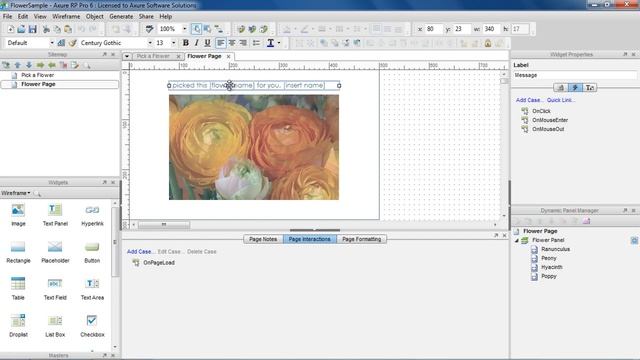Pick the Image widget

[18, 215]
